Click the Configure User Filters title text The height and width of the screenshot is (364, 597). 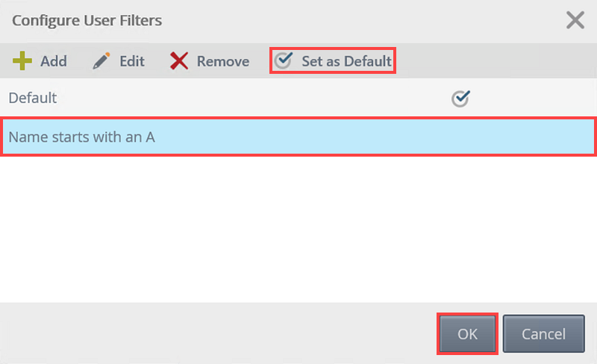pyautogui.click(x=87, y=20)
